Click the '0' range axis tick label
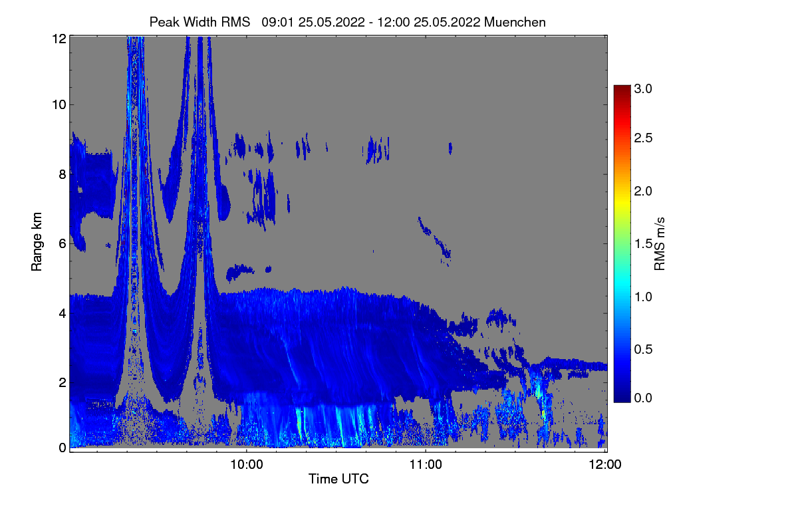This screenshot has height=532, width=798. tap(61, 448)
